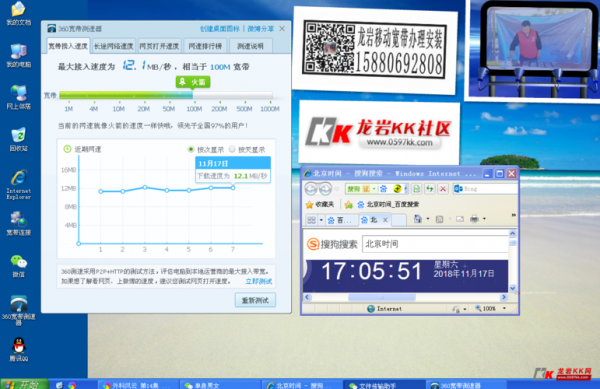Viewport: 600px width, 389px height.
Task: Open the IE recent pages dropdown arrow
Action: pos(337,189)
